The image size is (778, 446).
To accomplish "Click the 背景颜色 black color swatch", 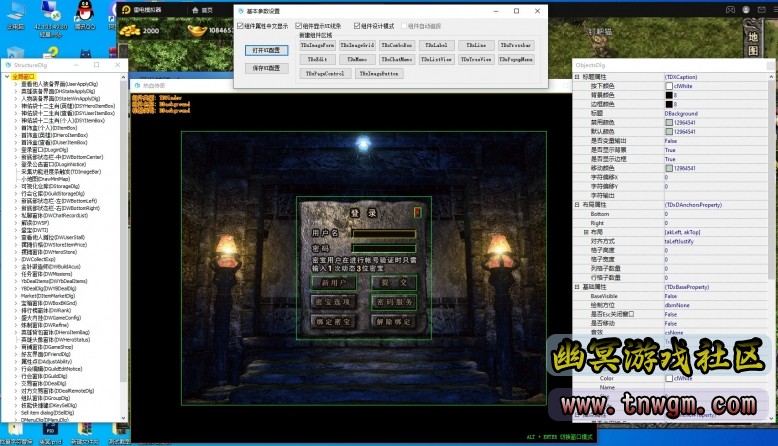I will pos(669,95).
